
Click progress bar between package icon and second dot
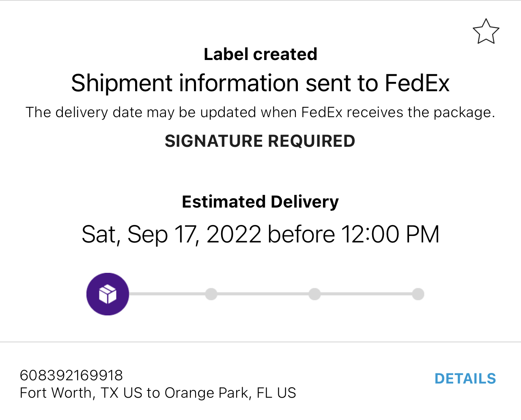click(x=166, y=294)
